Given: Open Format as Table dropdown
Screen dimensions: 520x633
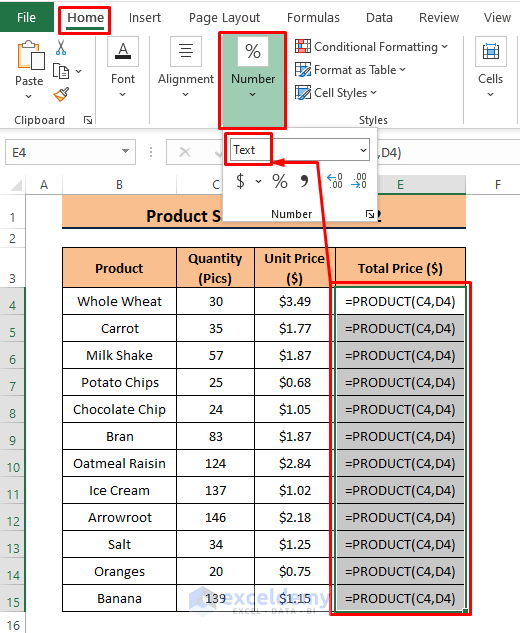Looking at the screenshot, I should coord(350,70).
